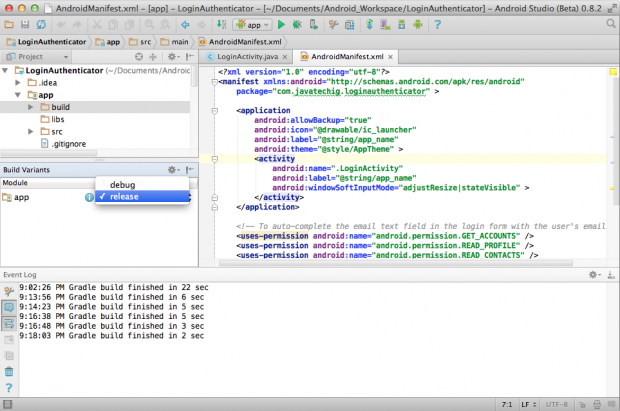Screen dimensions: 620x411
Task: Click the Copy icon in the toolbar
Action: click(113, 25)
